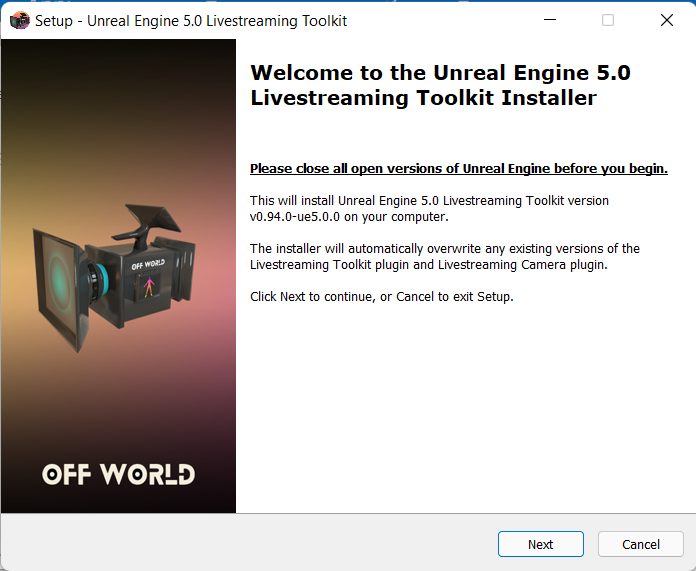This screenshot has width=696, height=571.
Task: Click 'Click Next to continue' instruction text
Action: point(382,297)
